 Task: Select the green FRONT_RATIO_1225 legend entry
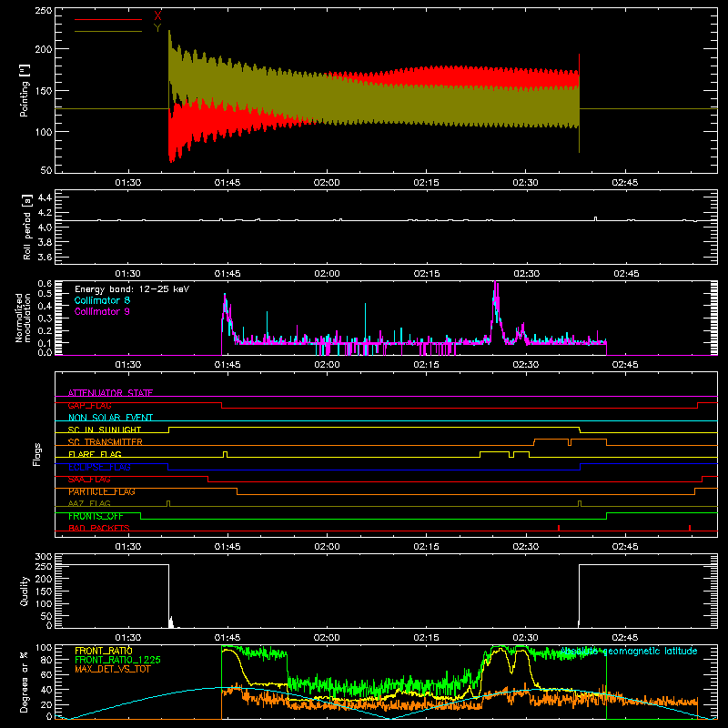(x=118, y=660)
